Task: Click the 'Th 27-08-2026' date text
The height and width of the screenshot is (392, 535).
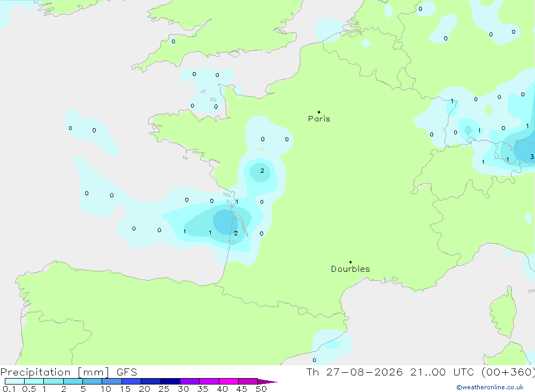Action: point(355,372)
